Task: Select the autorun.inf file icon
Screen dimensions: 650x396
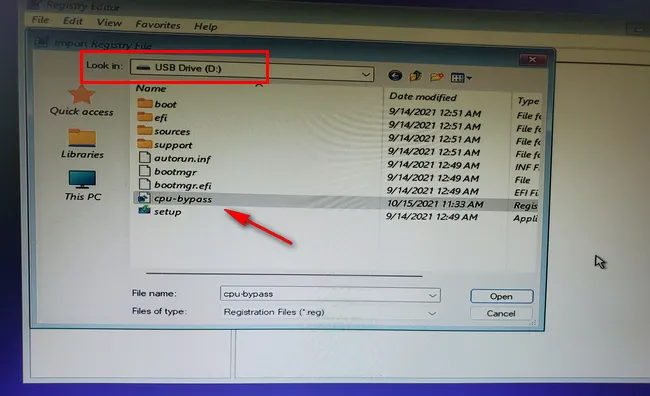Action: pyautogui.click(x=144, y=158)
